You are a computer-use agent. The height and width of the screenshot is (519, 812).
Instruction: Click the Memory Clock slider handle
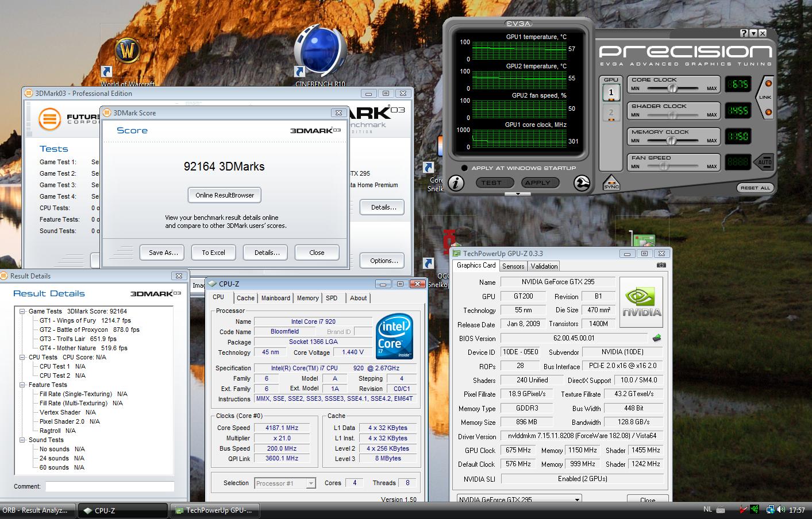click(672, 140)
